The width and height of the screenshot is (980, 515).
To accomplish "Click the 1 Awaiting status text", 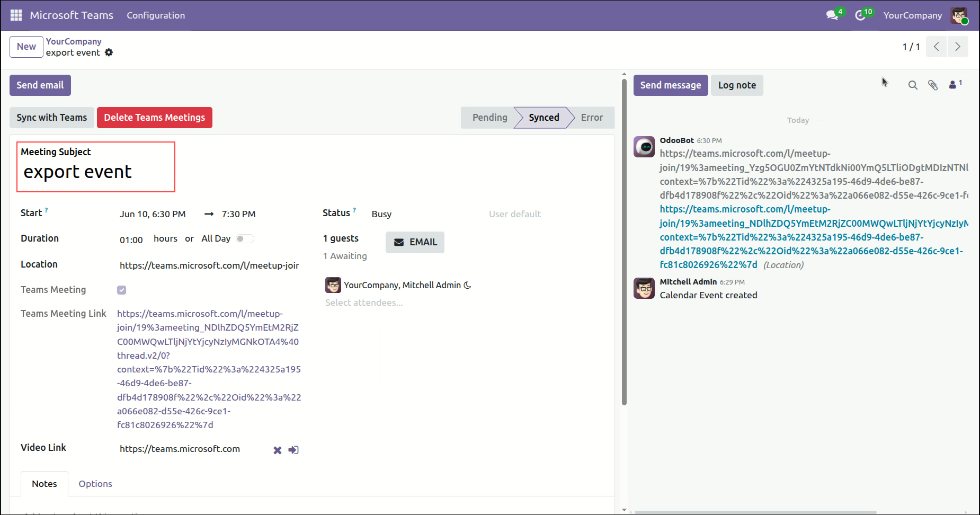I will pyautogui.click(x=345, y=256).
